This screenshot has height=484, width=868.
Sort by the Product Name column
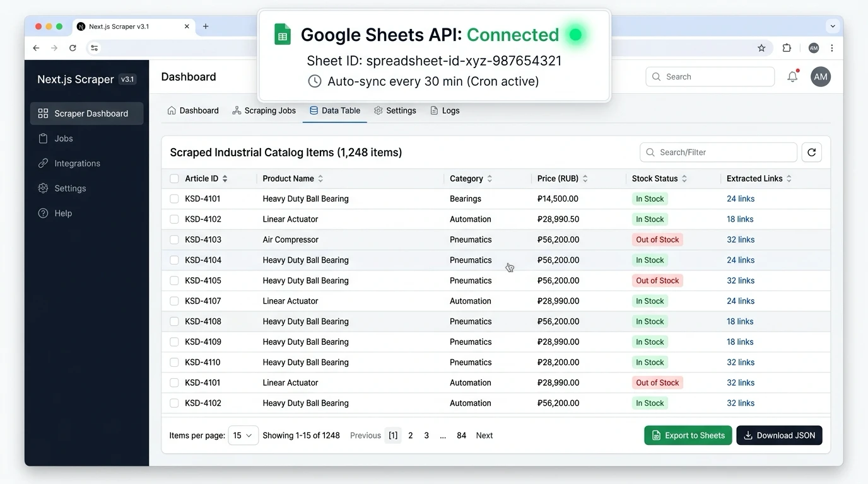point(293,179)
